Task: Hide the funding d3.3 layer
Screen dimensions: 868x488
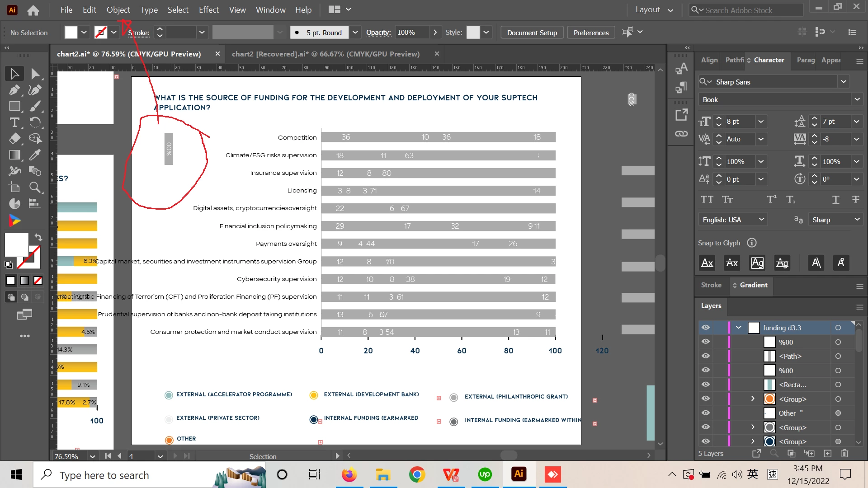Action: [705, 328]
